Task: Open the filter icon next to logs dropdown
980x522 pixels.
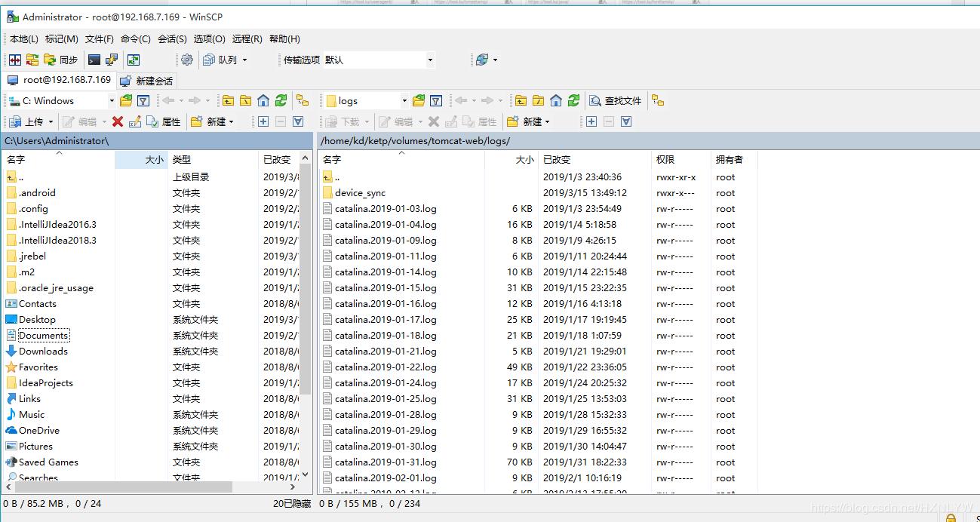Action: click(435, 100)
